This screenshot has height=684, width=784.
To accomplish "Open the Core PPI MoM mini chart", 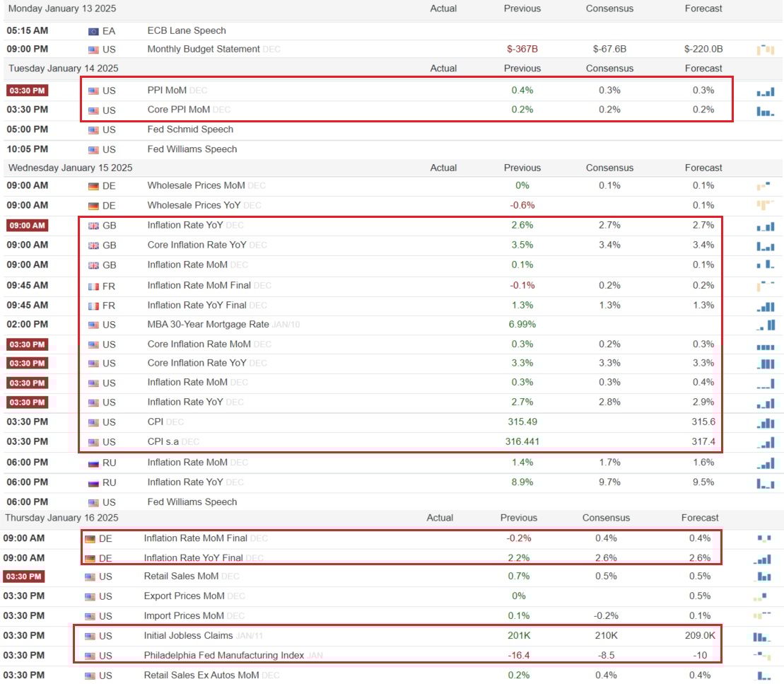I will tap(765, 111).
